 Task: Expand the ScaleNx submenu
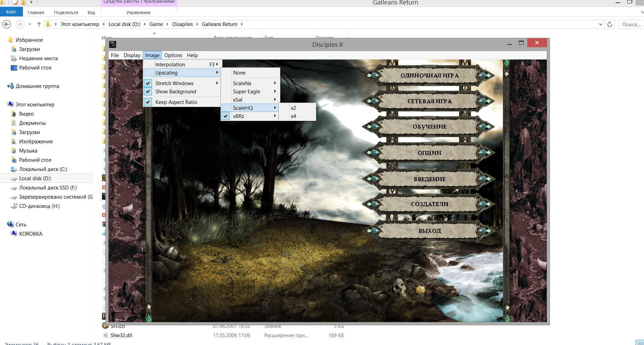(250, 83)
